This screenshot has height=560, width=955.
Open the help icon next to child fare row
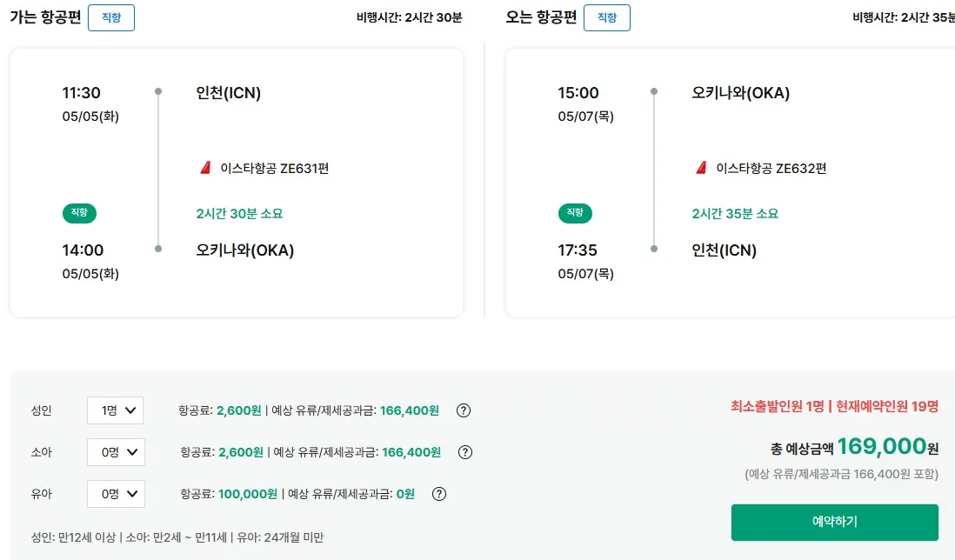pyautogui.click(x=465, y=451)
